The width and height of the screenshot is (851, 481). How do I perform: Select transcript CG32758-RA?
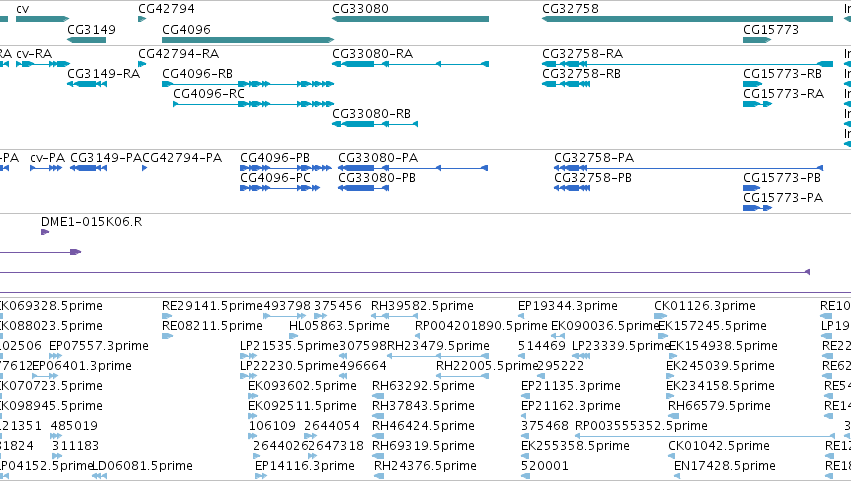coord(687,64)
